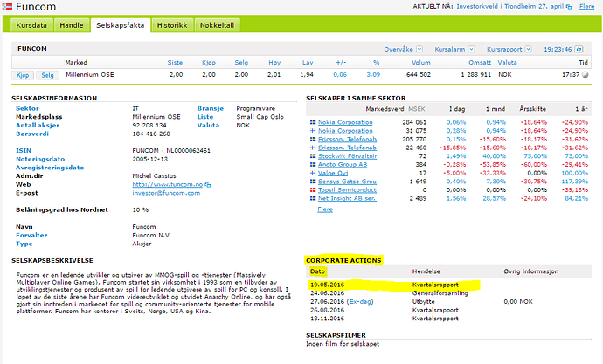Click the external link icon beside funcom.no
The width and height of the screenshot is (603, 364).
pyautogui.click(x=208, y=185)
